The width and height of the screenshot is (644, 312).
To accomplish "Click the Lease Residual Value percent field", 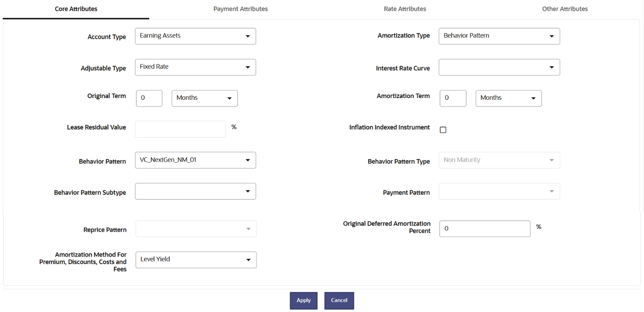I will 180,129.
